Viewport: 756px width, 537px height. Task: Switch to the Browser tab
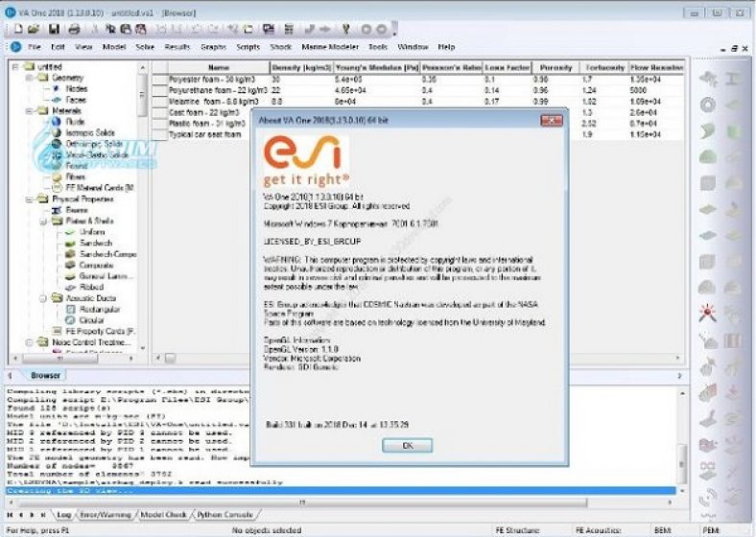[45, 375]
